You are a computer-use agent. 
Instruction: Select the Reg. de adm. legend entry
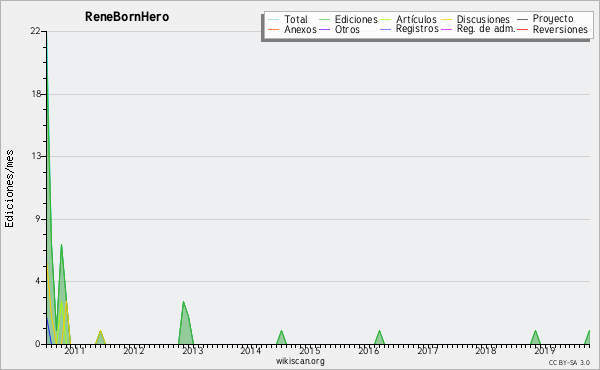point(486,29)
